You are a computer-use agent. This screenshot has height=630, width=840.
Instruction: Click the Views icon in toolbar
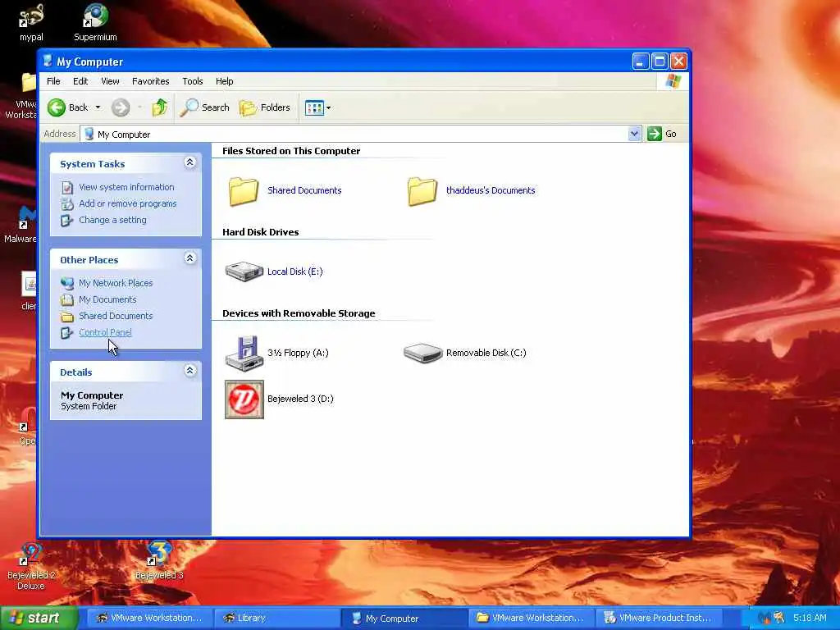(314, 107)
